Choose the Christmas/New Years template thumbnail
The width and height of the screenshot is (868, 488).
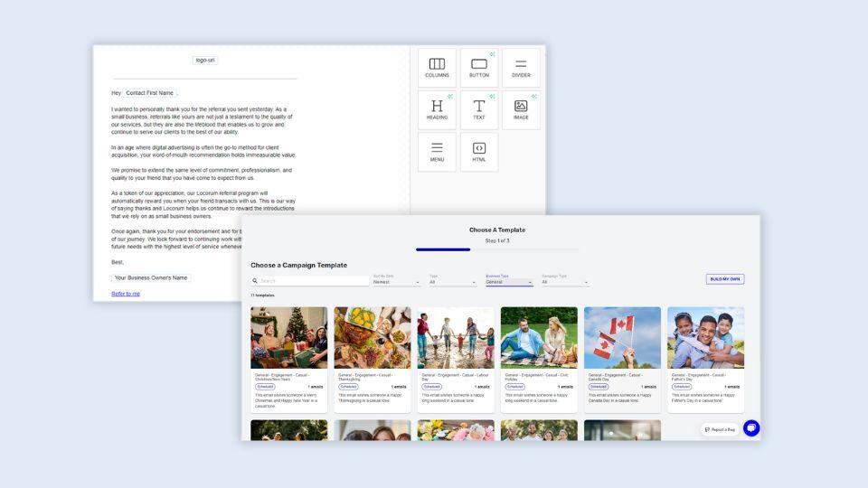click(289, 338)
